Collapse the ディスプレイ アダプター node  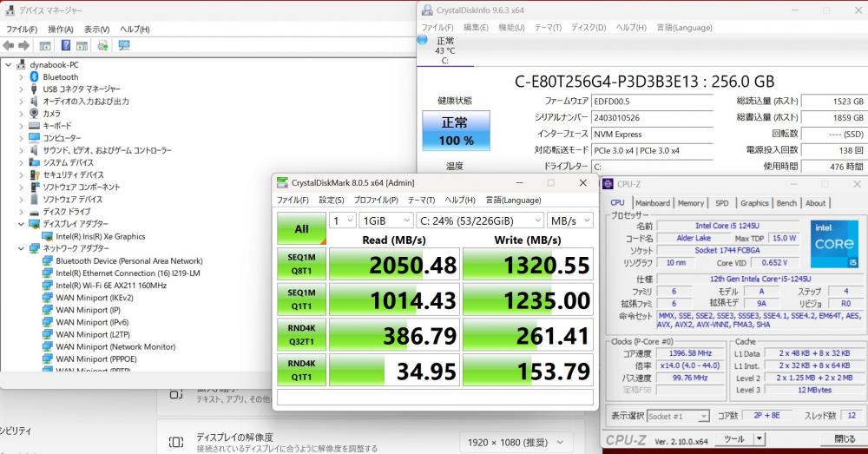(x=21, y=224)
